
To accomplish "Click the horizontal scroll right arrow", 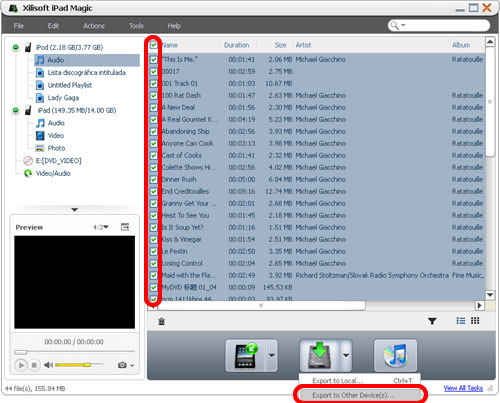I will click(479, 305).
